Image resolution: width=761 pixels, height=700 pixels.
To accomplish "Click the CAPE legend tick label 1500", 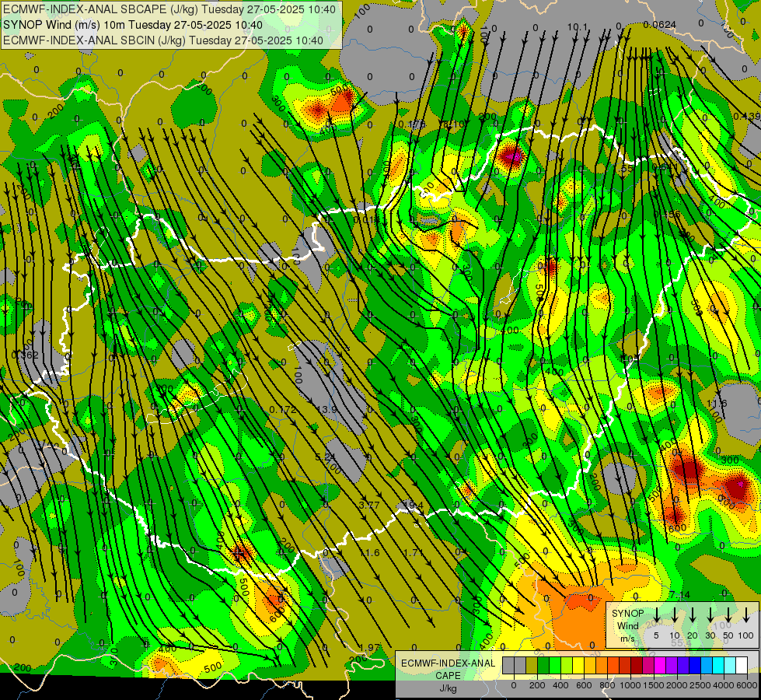I will point(654,685).
